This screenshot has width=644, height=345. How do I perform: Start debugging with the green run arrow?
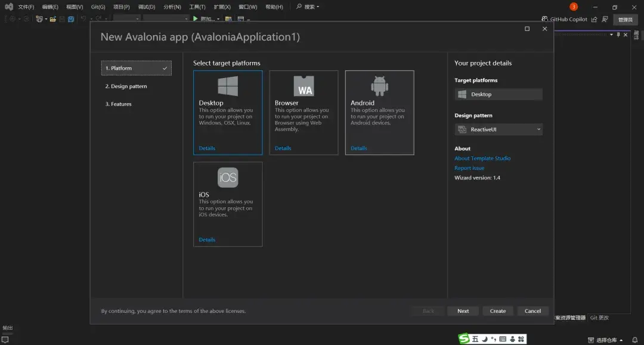click(x=196, y=18)
